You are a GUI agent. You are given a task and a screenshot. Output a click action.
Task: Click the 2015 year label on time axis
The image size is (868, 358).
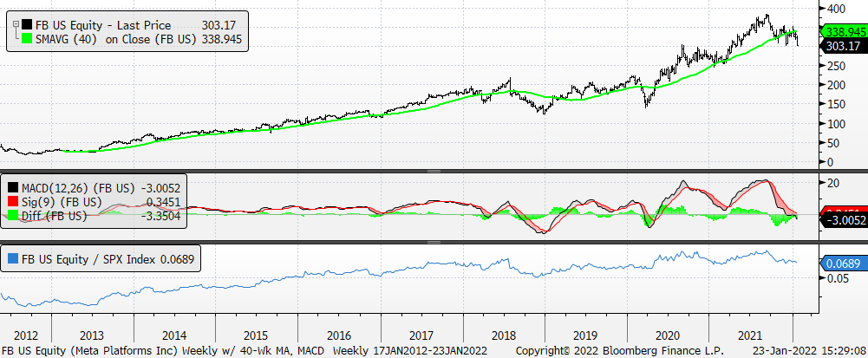pos(257,335)
